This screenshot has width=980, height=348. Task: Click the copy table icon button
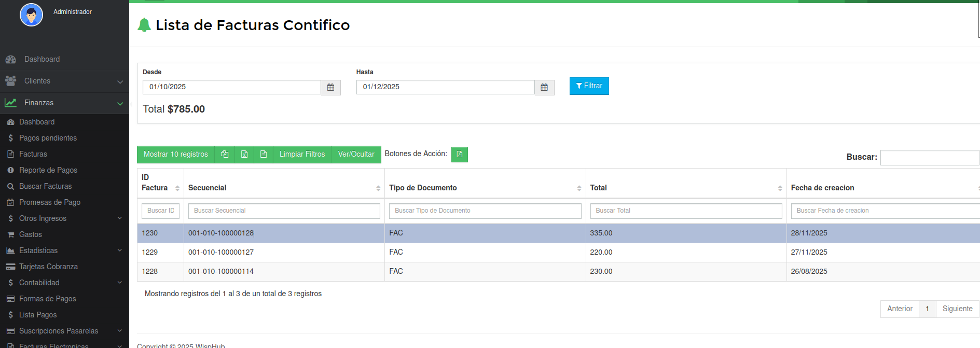coord(225,155)
